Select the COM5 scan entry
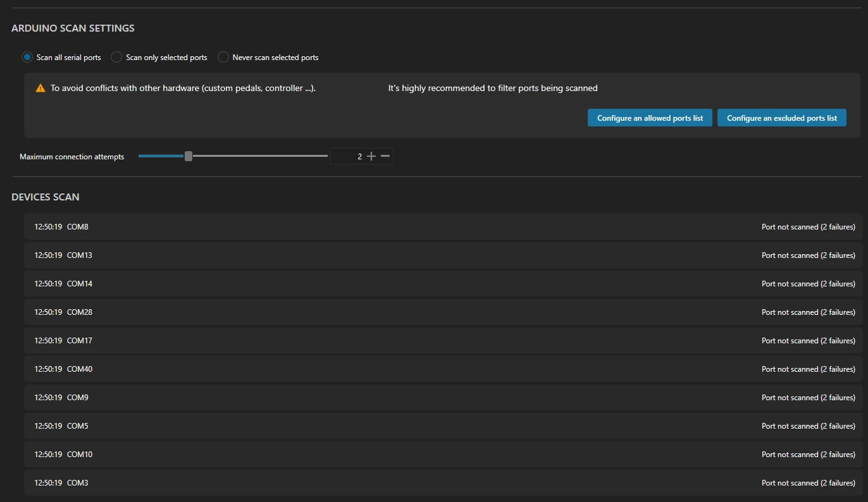Screen dimensions: 868x502 [443, 426]
